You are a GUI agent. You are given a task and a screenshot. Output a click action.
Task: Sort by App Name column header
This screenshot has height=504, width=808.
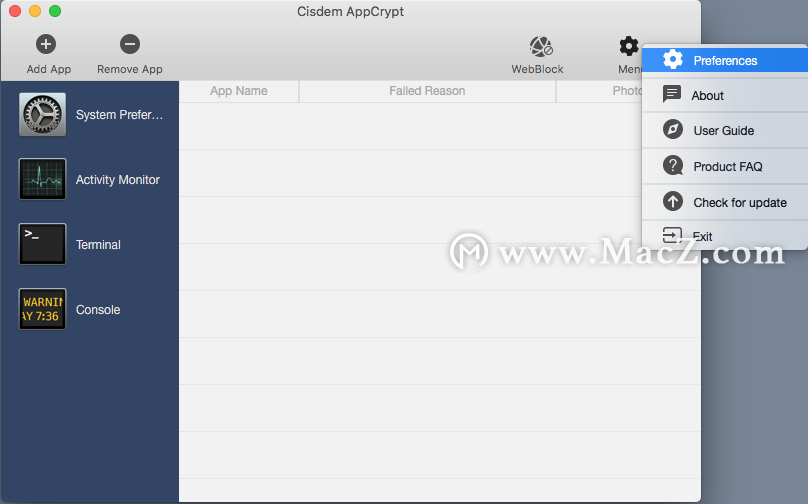239,91
